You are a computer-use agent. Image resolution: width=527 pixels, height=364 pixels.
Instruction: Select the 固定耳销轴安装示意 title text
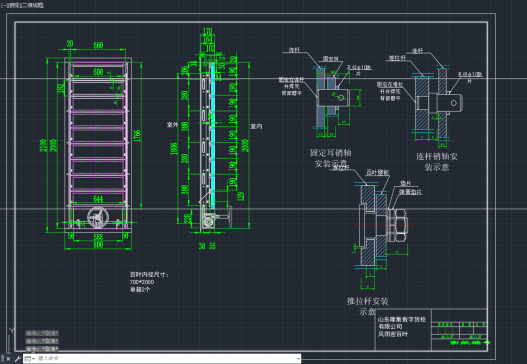331,158
